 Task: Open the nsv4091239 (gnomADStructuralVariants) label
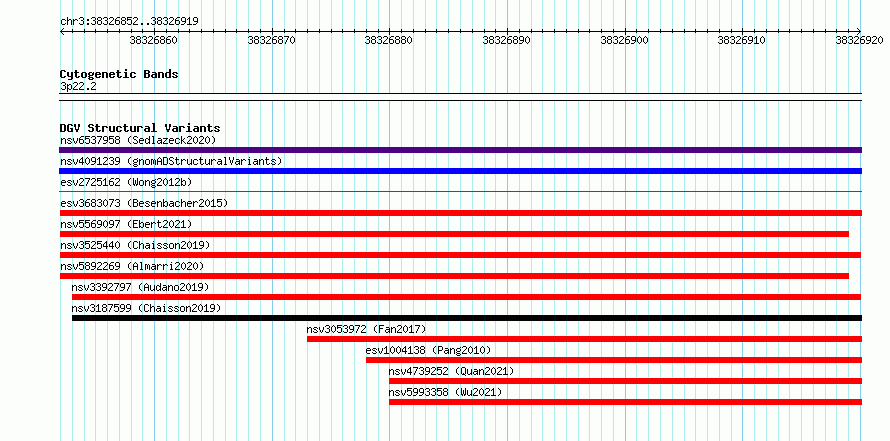(x=171, y=161)
